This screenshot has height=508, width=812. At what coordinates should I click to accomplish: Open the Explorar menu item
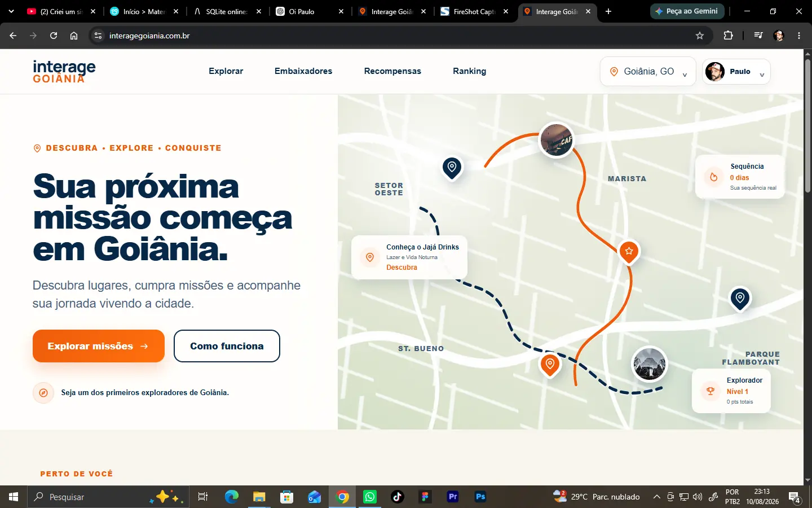point(226,71)
